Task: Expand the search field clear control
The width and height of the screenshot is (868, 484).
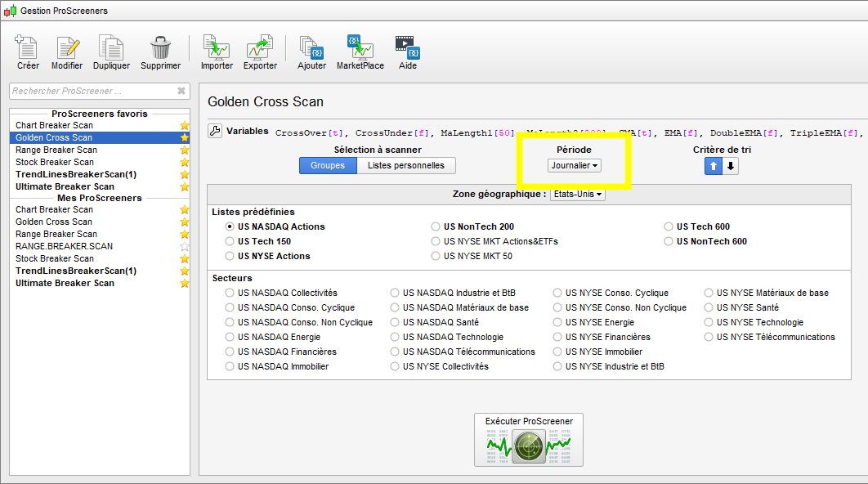Action: coord(180,91)
